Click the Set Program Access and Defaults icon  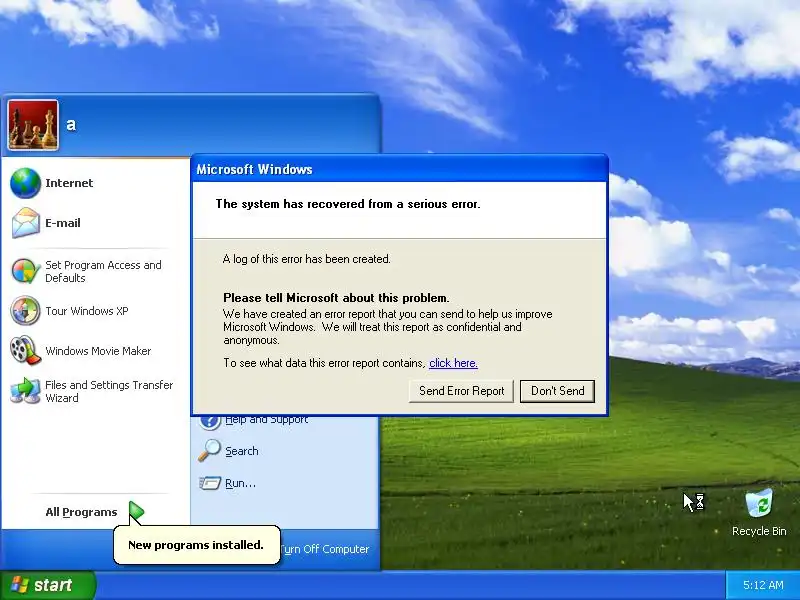tap(25, 271)
